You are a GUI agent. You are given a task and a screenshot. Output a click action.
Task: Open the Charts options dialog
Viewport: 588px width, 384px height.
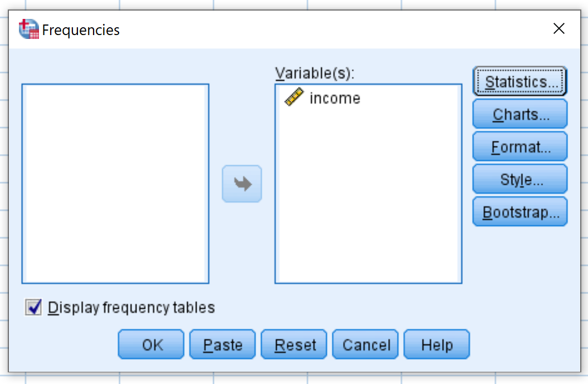pyautogui.click(x=520, y=114)
